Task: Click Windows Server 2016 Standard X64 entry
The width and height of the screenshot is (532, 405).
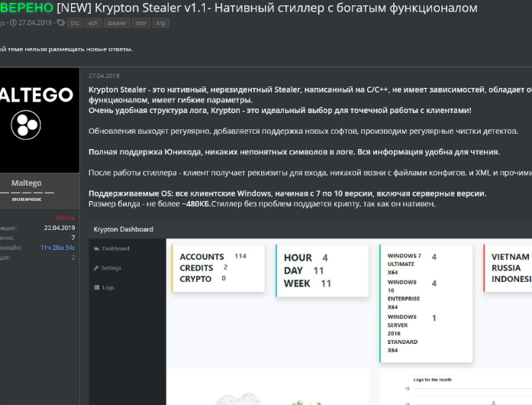Action: click(412, 333)
